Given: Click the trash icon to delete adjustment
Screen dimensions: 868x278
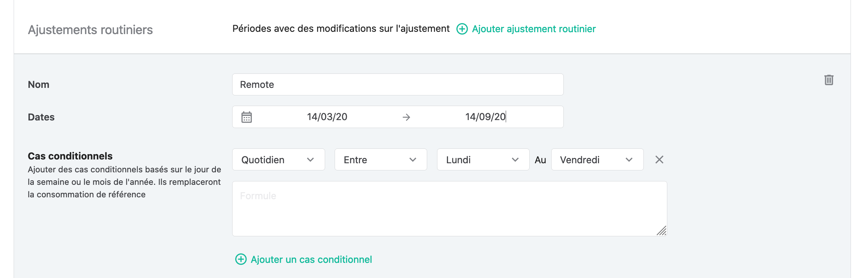Looking at the screenshot, I should 829,80.
